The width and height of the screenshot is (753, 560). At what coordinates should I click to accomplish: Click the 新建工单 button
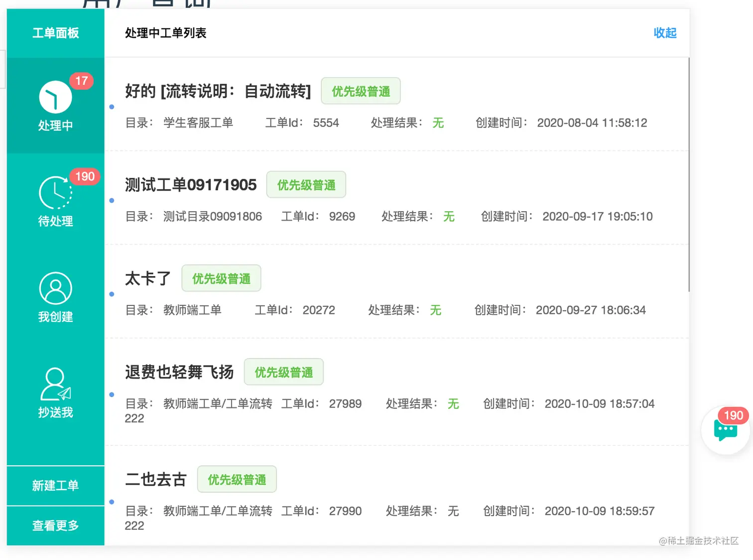(55, 485)
